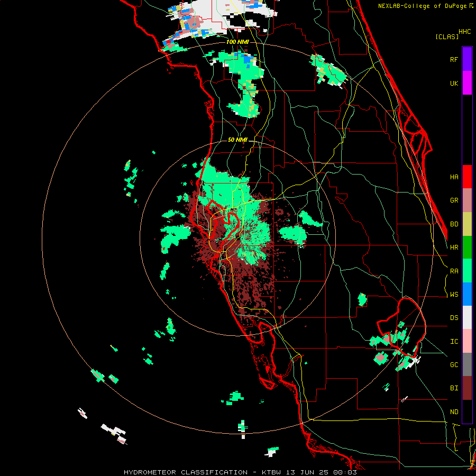Click the 'UK' legend label text
This screenshot has width=476, height=476.
(454, 83)
